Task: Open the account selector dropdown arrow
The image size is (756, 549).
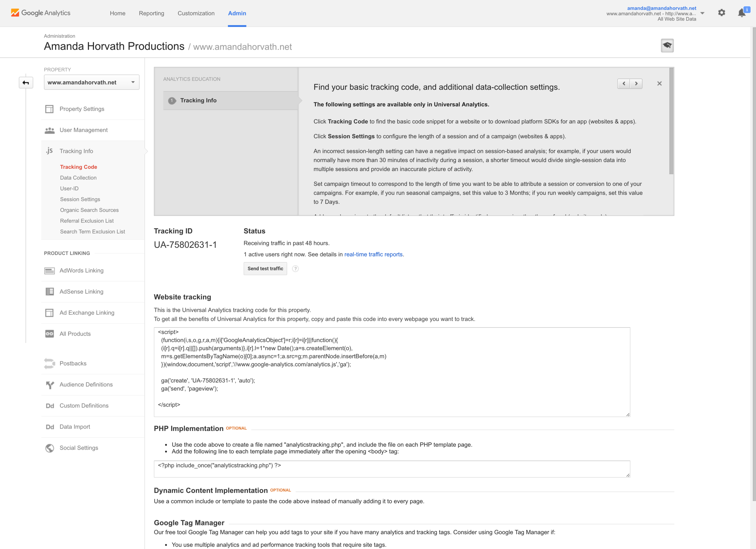Action: tap(702, 13)
